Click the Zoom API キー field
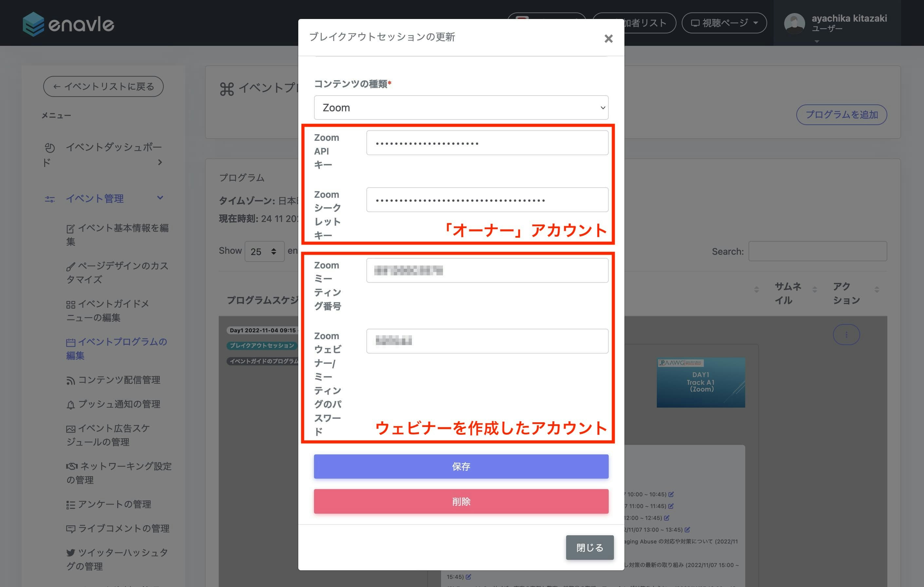This screenshot has width=924, height=587. [x=487, y=143]
